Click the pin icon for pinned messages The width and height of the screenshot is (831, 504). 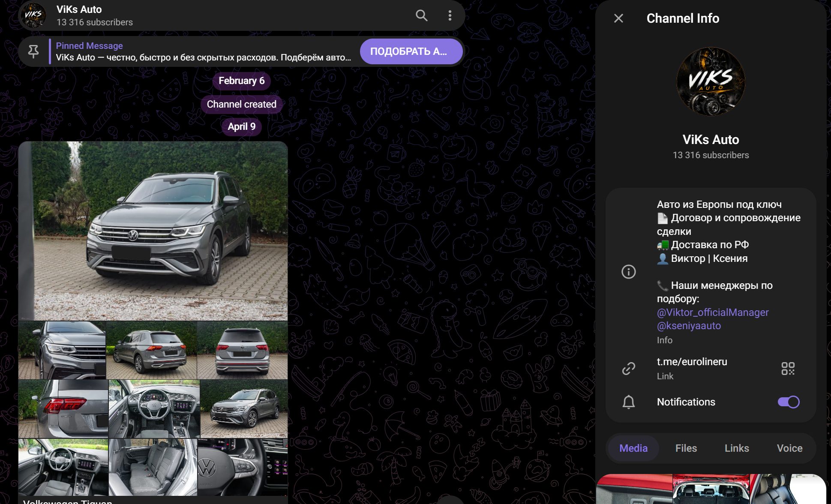(x=33, y=51)
